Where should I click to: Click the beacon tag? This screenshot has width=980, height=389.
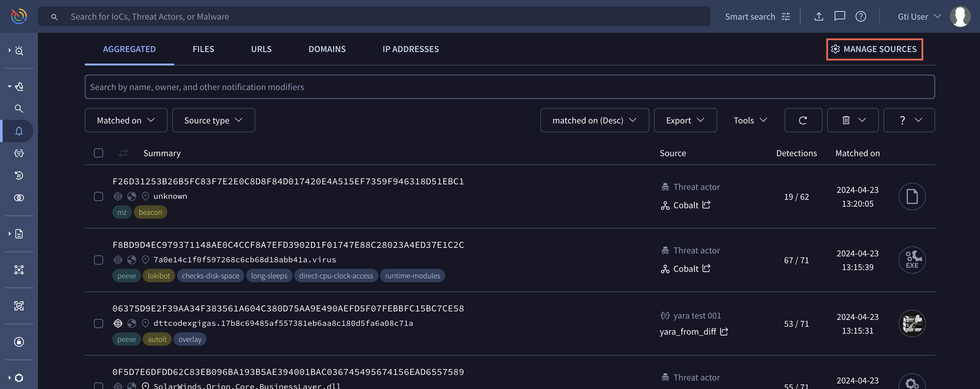[150, 212]
